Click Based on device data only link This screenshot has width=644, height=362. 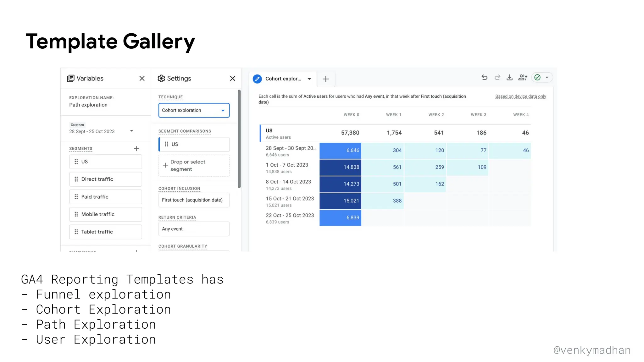[x=521, y=96]
